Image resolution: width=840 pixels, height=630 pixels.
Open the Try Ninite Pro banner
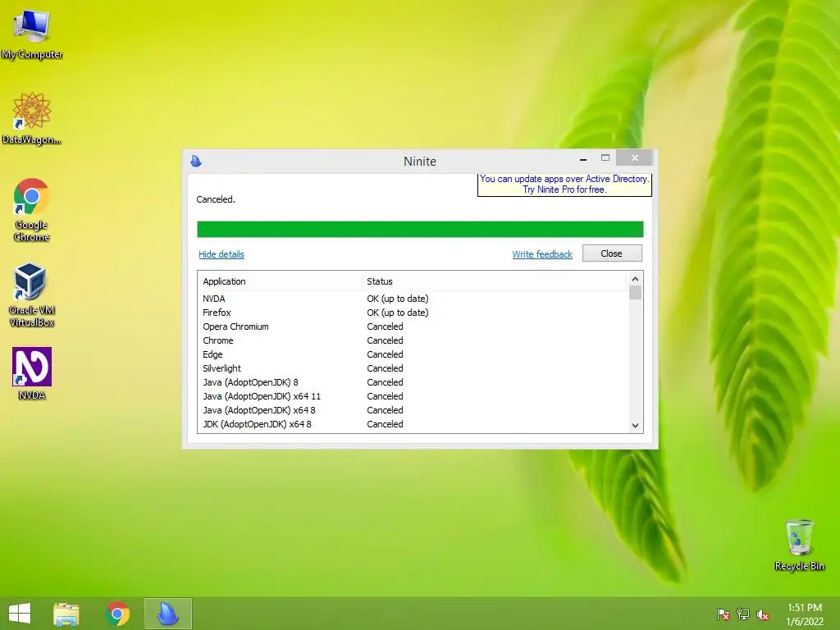[564, 185]
